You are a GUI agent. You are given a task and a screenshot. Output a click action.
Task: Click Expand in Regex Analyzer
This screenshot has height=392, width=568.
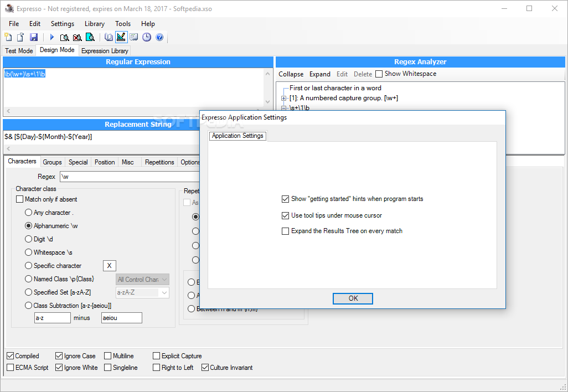coord(319,74)
